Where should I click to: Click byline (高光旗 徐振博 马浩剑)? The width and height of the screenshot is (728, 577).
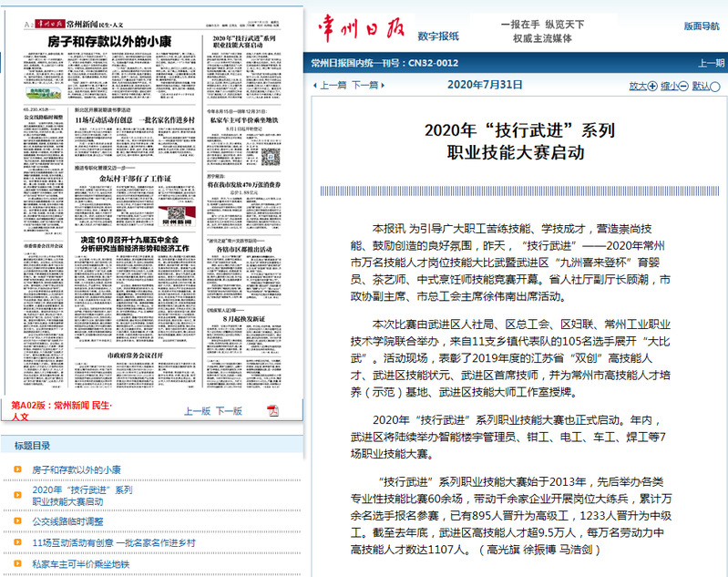point(539,550)
